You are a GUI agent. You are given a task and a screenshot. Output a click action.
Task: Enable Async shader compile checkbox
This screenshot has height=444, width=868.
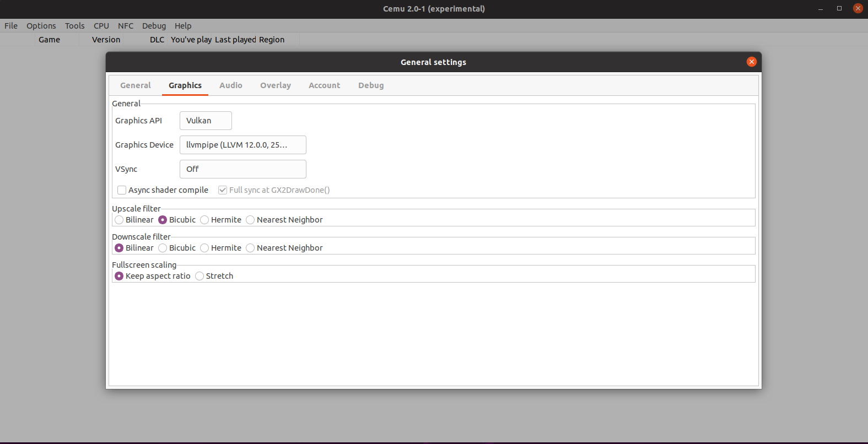tap(122, 190)
